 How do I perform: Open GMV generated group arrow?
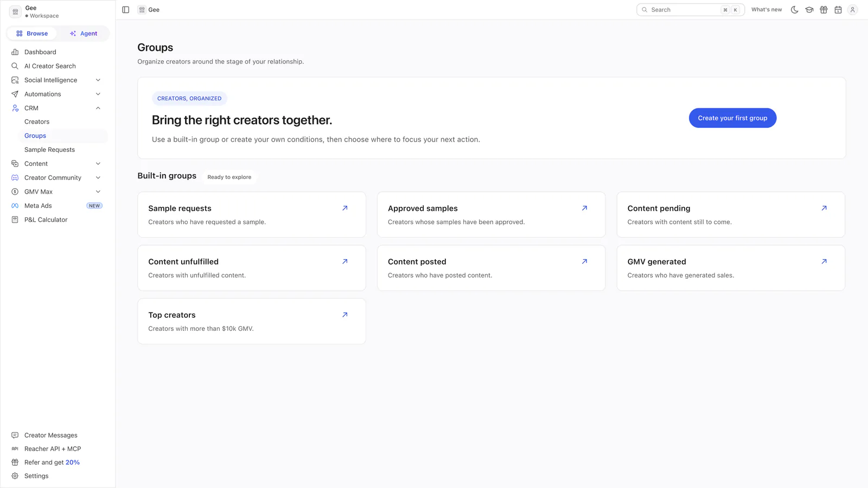point(824,261)
